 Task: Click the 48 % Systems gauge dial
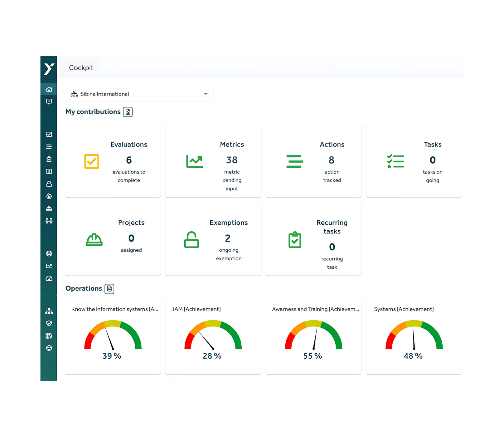click(x=414, y=335)
